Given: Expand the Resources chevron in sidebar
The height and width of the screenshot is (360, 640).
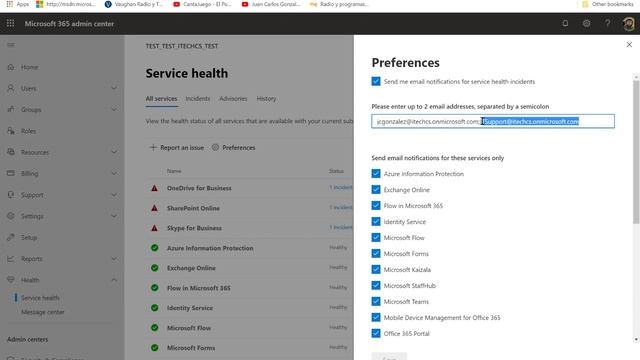Looking at the screenshot, I should click(114, 152).
